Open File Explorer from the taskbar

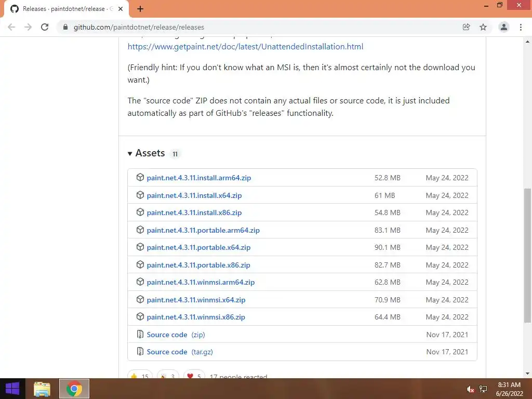[42, 389]
